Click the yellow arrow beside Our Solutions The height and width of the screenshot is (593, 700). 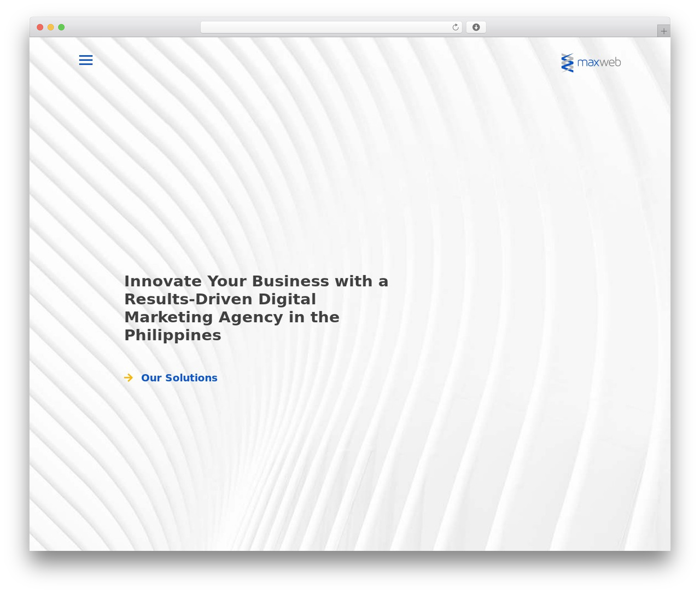(x=129, y=378)
